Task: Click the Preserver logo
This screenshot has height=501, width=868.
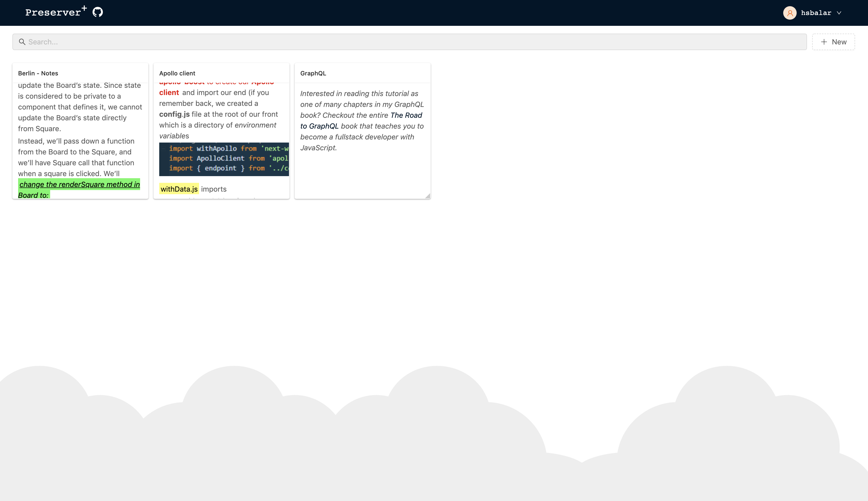Action: (56, 12)
